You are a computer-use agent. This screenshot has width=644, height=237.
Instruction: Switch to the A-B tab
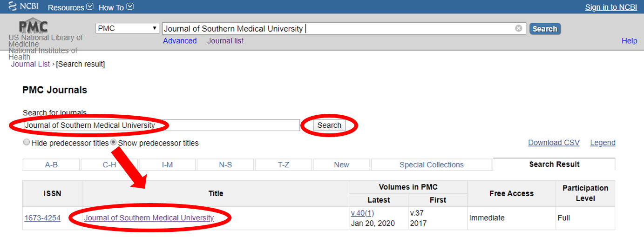coord(51,165)
